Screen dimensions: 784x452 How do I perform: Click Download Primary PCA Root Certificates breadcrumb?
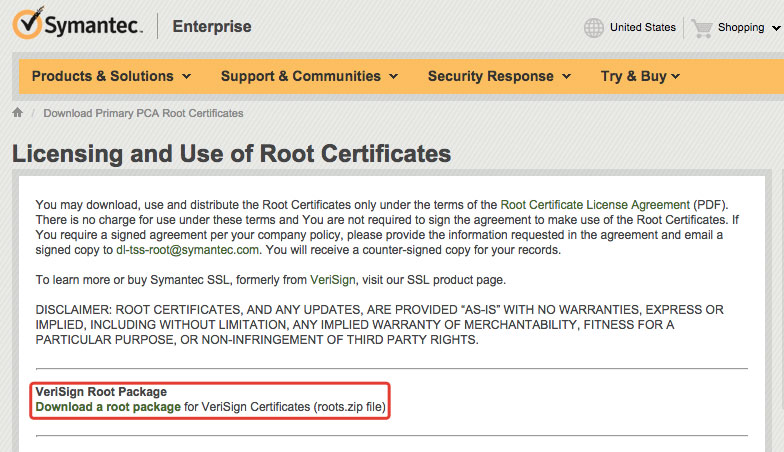pyautogui.click(x=143, y=113)
